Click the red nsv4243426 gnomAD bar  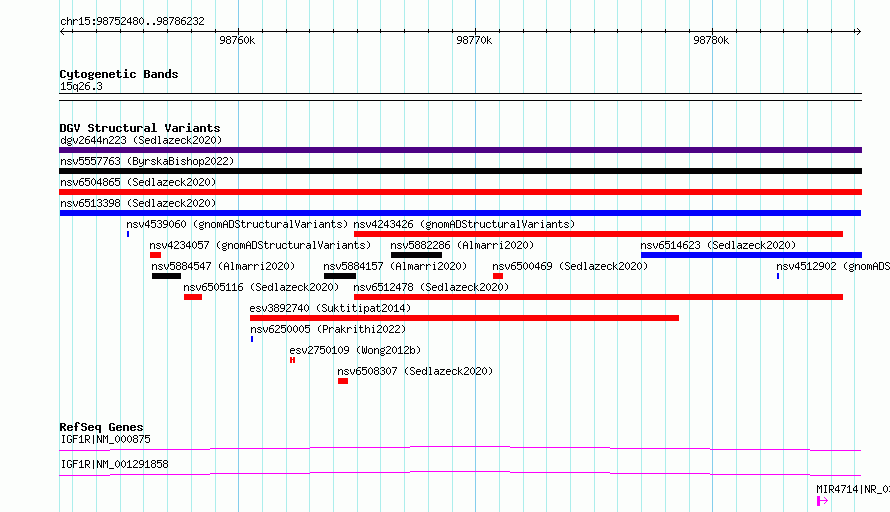[598, 234]
